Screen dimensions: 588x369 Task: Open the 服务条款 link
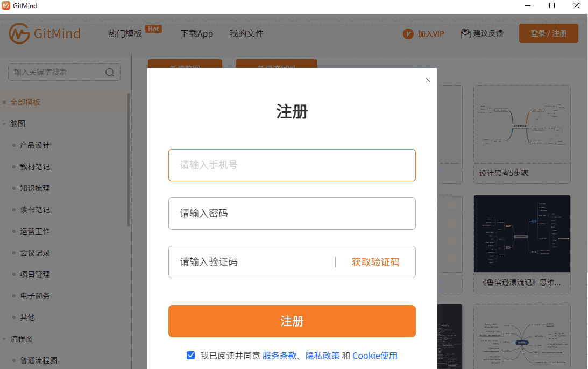click(x=279, y=356)
